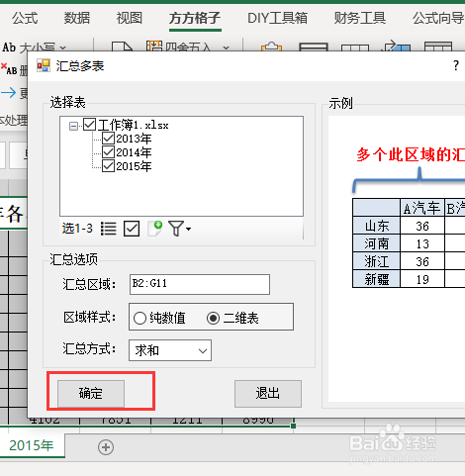465x476 pixels.
Task: Add a new sheet with plus button
Action: (x=106, y=447)
